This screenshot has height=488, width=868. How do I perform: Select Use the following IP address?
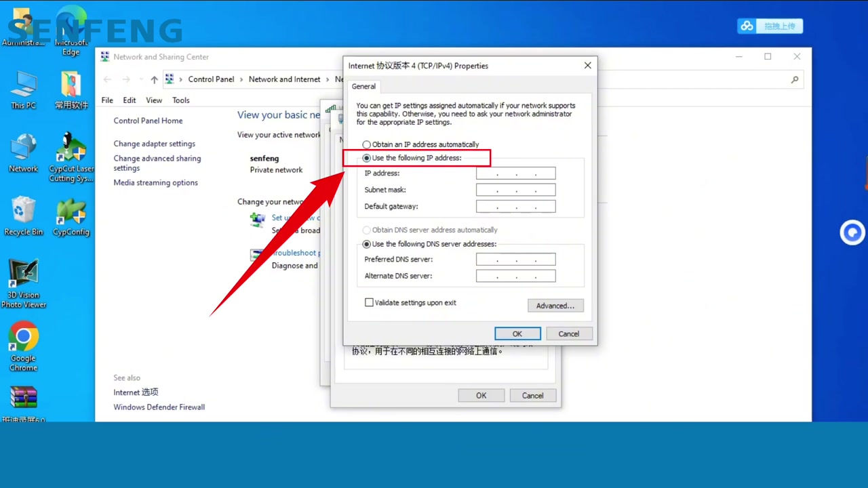click(x=367, y=158)
